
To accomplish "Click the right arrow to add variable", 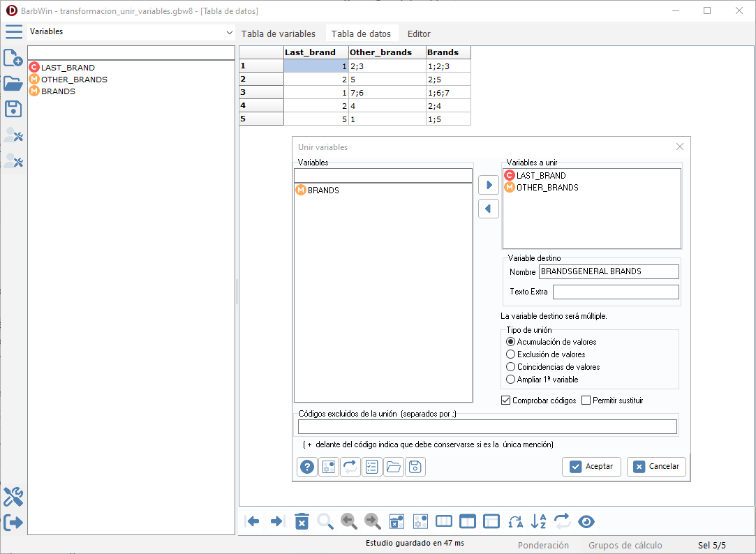I will [x=489, y=185].
